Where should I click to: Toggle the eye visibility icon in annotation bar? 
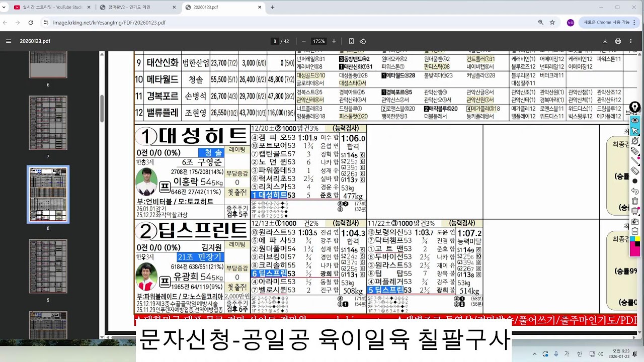pos(635,121)
